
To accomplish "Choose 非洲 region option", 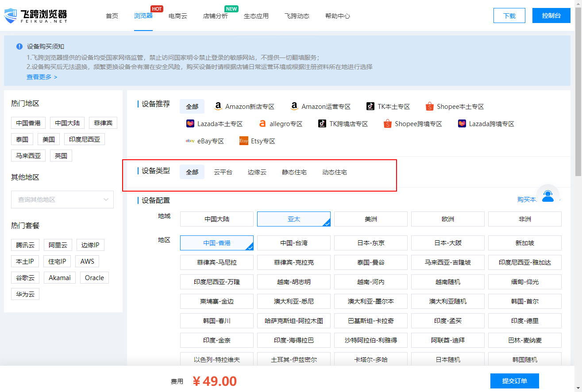I will pos(525,219).
